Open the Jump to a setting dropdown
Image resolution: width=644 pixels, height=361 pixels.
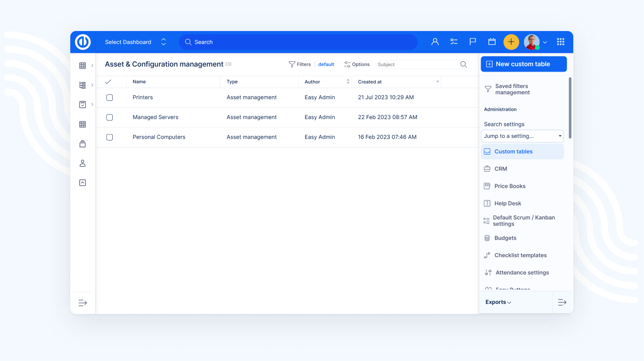click(x=522, y=136)
